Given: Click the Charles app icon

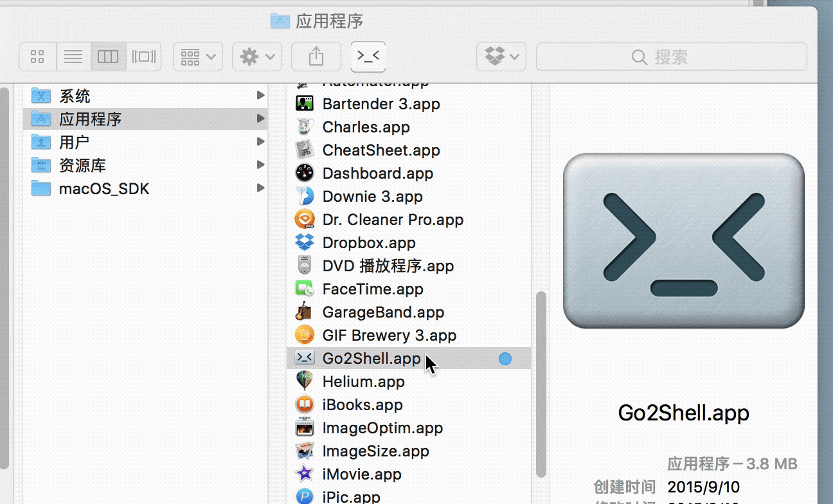Looking at the screenshot, I should click(x=304, y=127).
